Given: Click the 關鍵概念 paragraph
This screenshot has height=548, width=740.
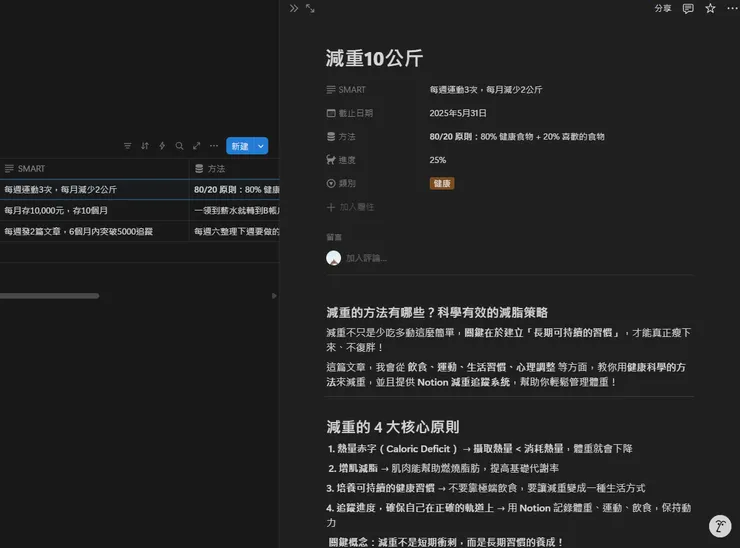Looking at the screenshot, I should tap(446, 542).
